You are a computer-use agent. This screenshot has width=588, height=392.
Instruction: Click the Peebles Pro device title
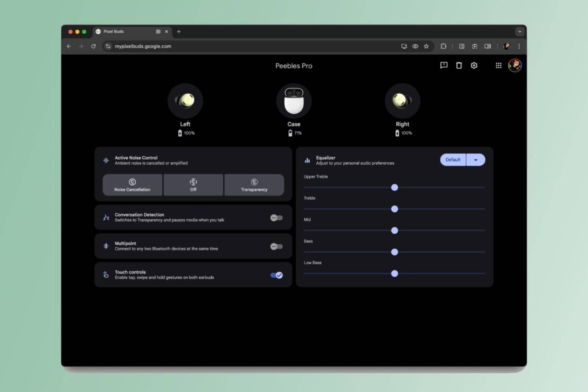[x=294, y=66]
